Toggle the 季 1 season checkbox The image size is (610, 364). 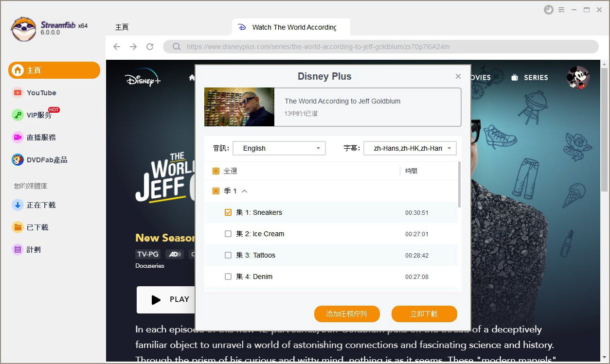click(x=216, y=191)
